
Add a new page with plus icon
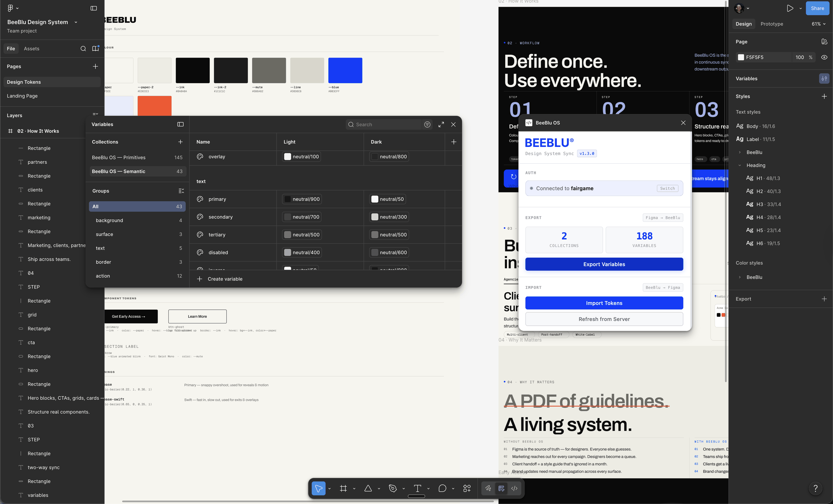(95, 66)
